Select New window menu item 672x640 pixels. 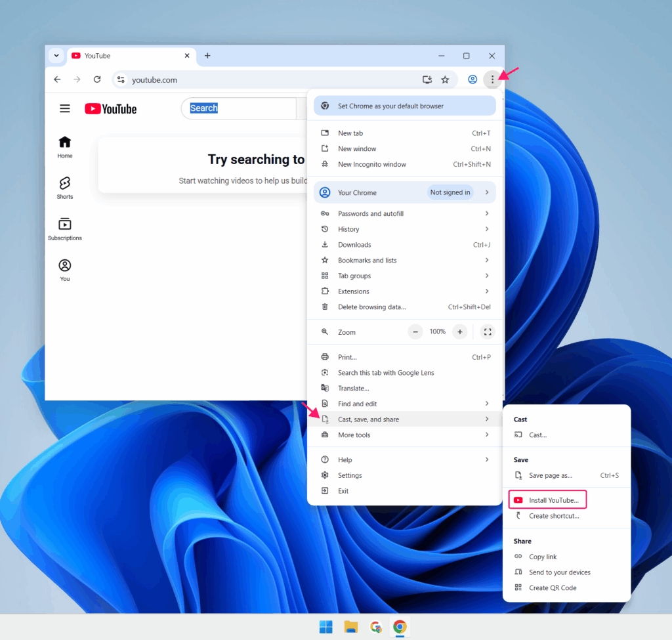[404, 149]
